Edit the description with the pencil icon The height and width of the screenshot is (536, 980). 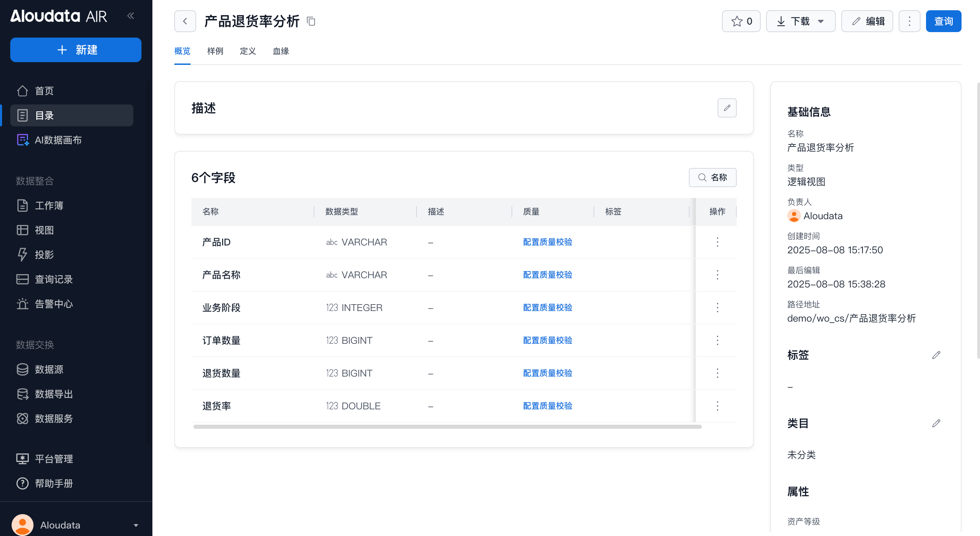click(x=727, y=108)
